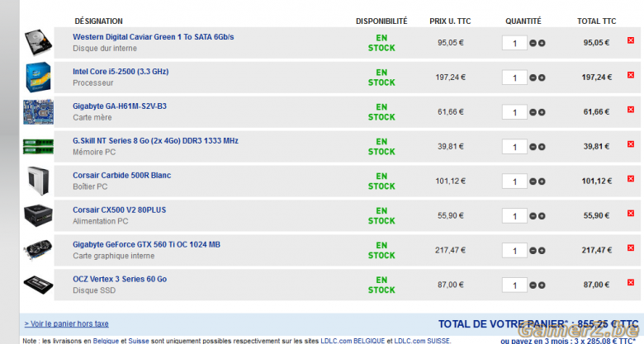Viewport: 644px width, 344px height.
Task: Decrease quantity of Corsair CX500 V2 power supply
Action: [533, 216]
